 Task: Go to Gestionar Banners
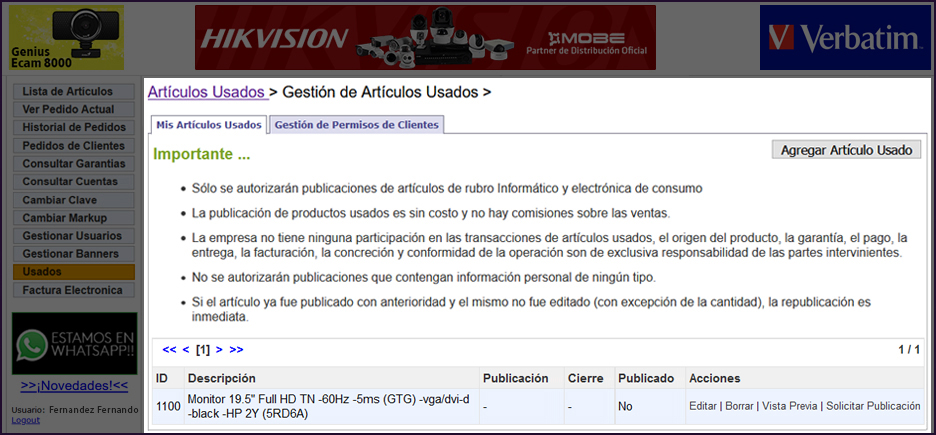[x=74, y=254]
